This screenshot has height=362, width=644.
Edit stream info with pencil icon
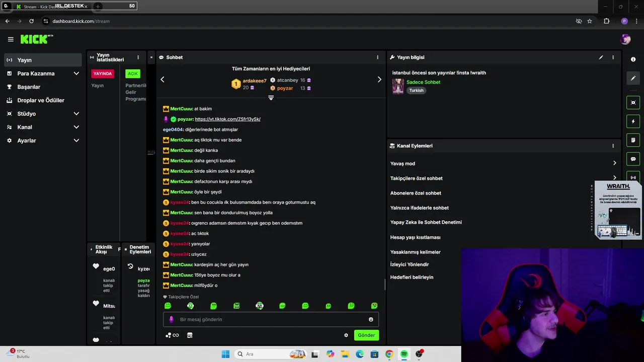tap(601, 57)
